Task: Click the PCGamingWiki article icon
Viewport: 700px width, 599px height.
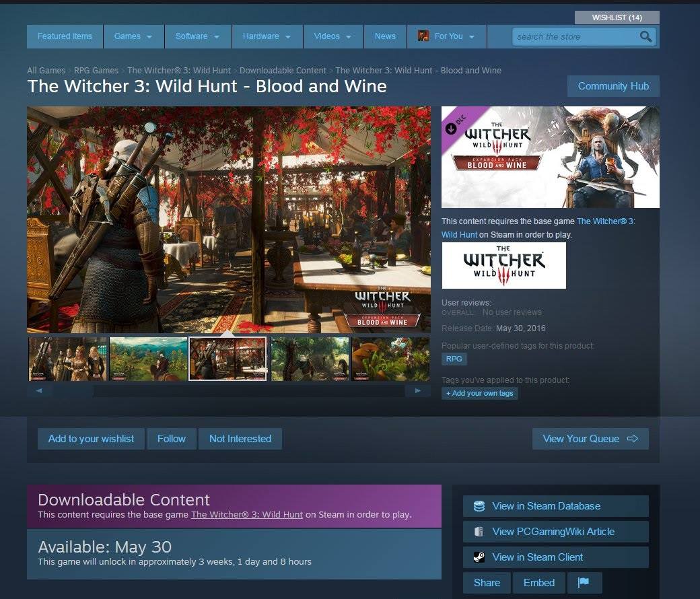Action: click(479, 532)
